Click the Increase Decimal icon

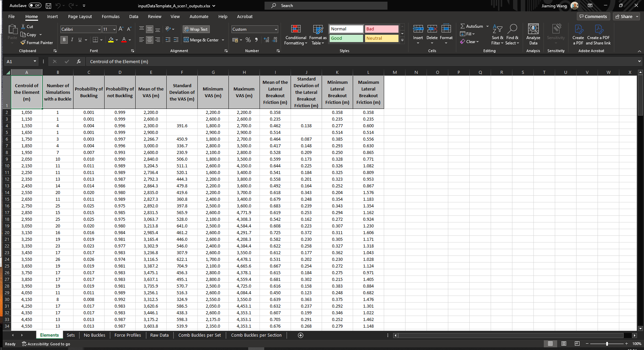(x=267, y=40)
